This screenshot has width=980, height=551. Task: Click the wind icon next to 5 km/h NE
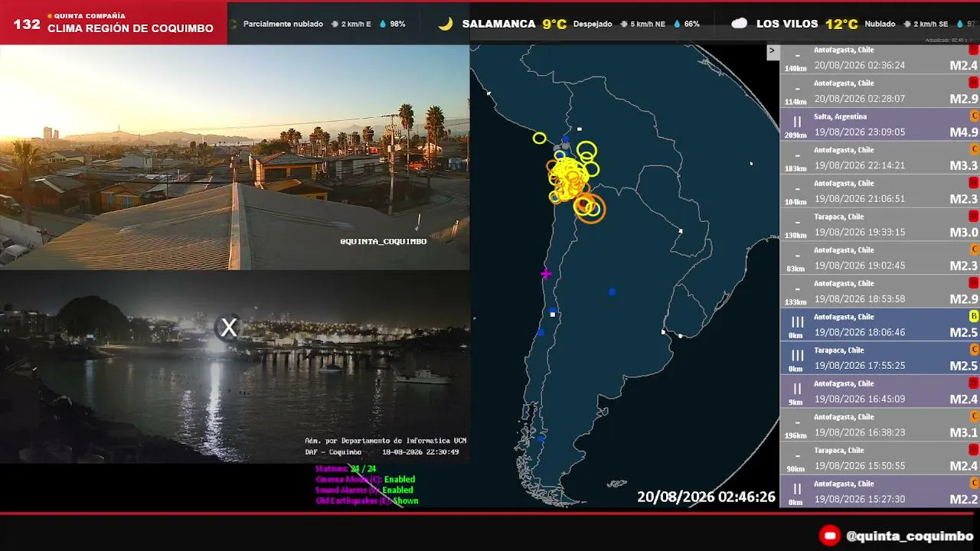tap(624, 24)
